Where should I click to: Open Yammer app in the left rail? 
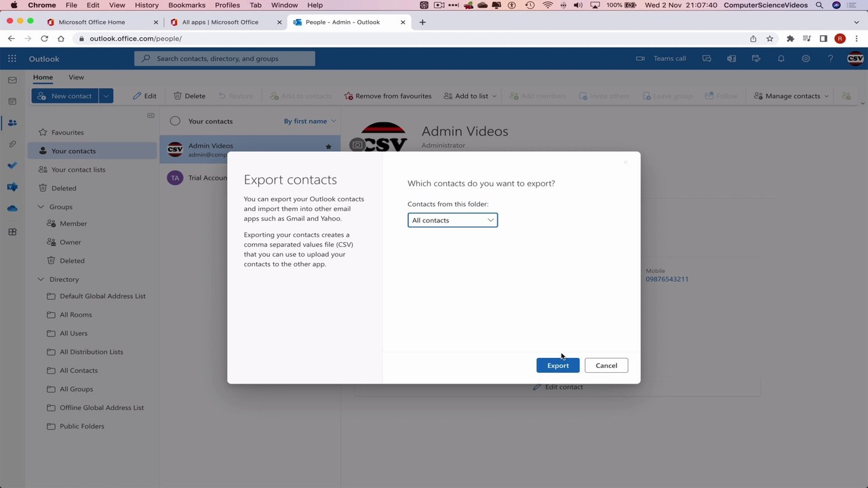(12, 187)
